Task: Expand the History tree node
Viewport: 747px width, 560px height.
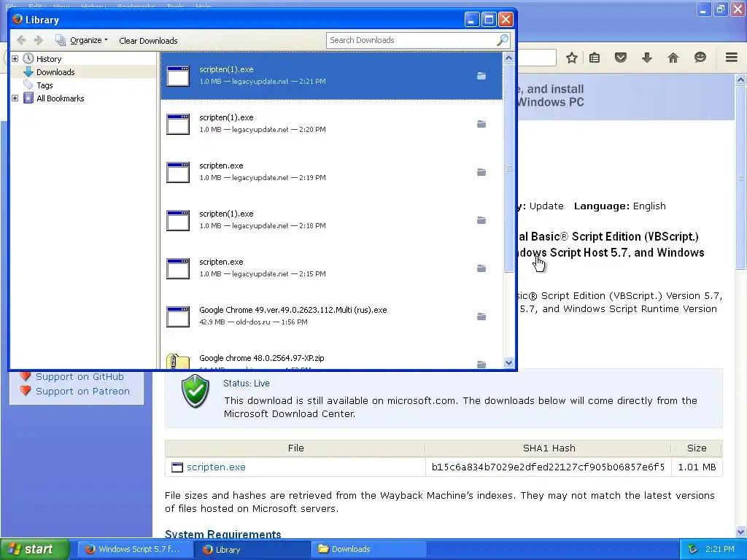Action: (x=15, y=58)
